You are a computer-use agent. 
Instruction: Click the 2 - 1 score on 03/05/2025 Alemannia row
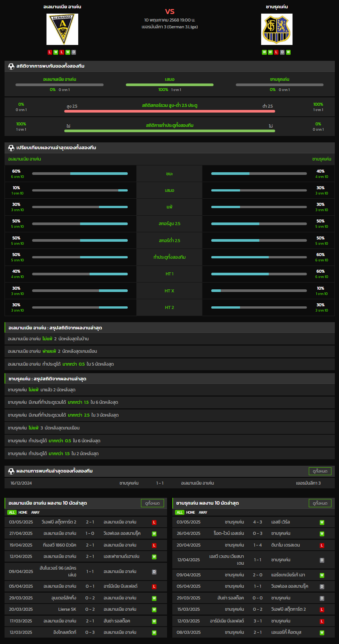90,522
